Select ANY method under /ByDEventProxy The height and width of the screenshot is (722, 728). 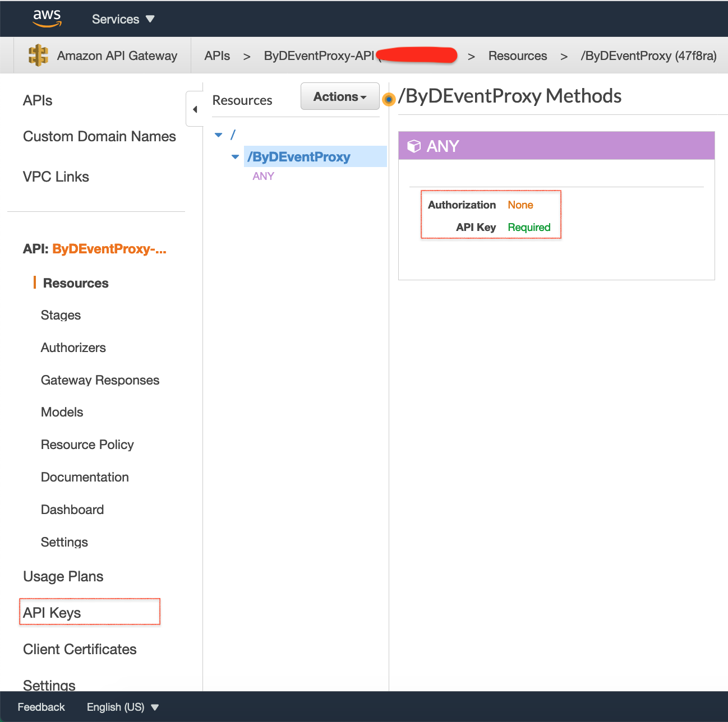263,177
